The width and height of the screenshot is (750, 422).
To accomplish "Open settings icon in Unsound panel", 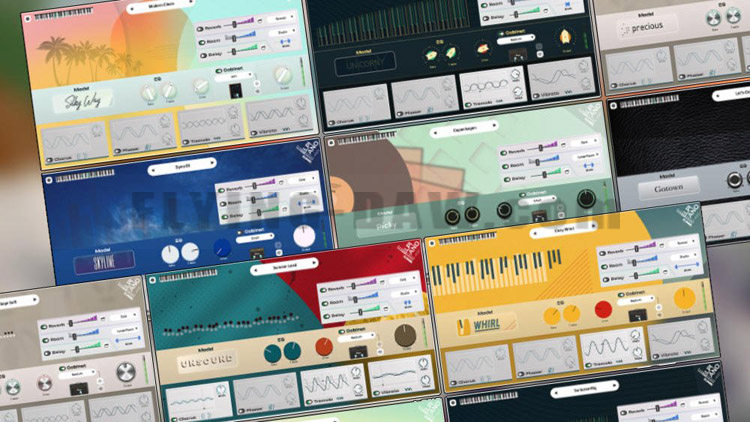I will click(153, 281).
